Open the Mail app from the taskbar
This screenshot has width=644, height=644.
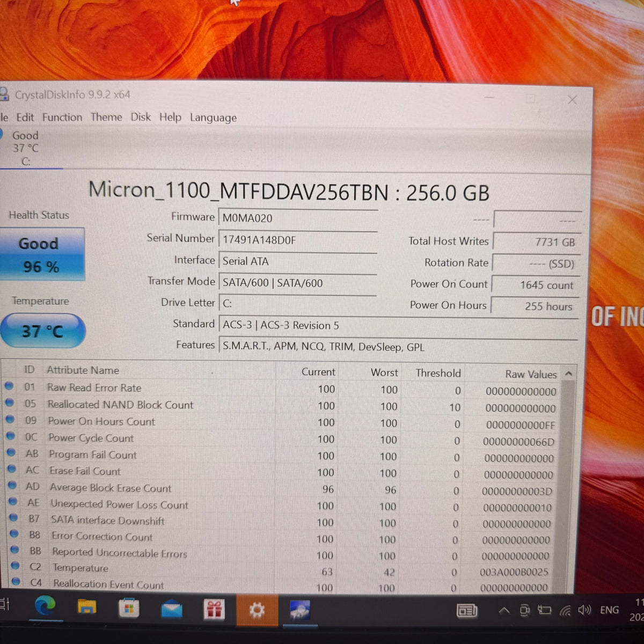172,610
